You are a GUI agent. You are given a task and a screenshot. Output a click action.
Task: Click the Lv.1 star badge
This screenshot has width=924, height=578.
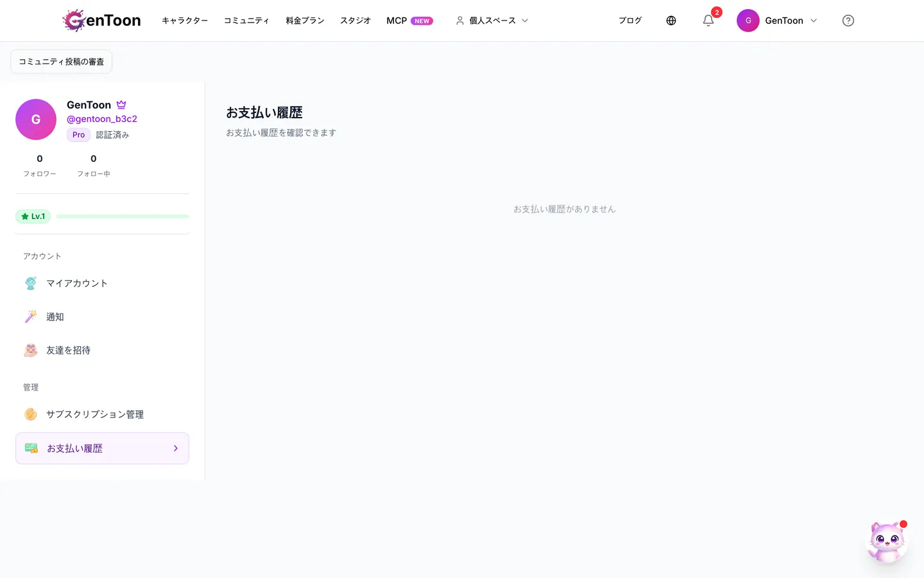click(x=33, y=216)
